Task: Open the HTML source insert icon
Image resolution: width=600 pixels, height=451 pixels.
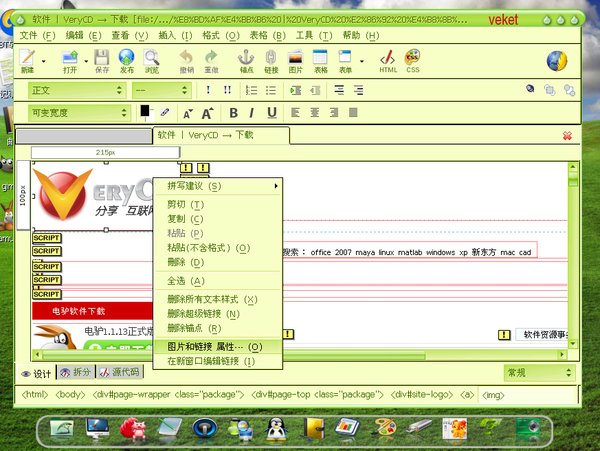Action: tap(388, 61)
